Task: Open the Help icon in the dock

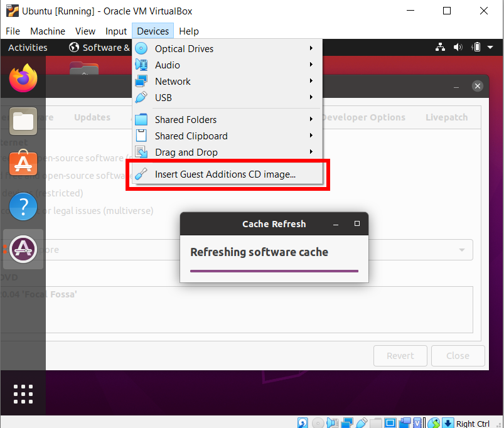Action: point(23,206)
